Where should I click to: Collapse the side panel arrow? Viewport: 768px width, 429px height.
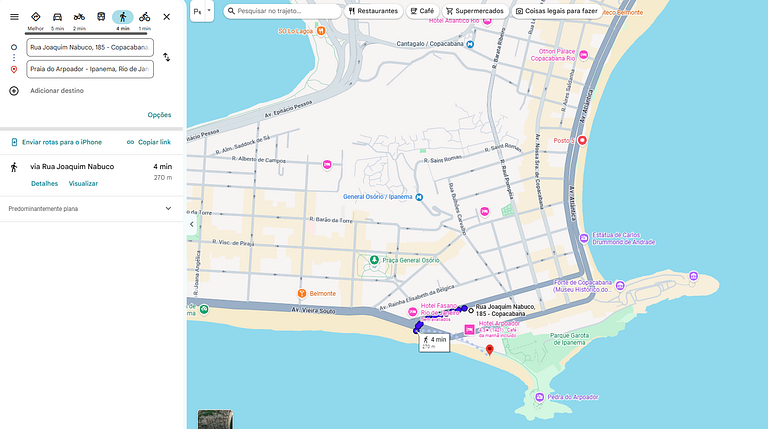click(192, 224)
